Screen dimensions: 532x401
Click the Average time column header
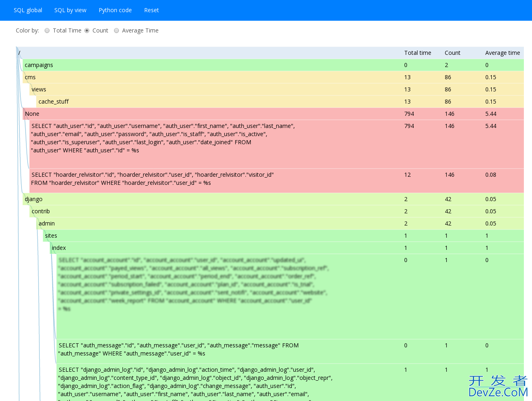502,53
